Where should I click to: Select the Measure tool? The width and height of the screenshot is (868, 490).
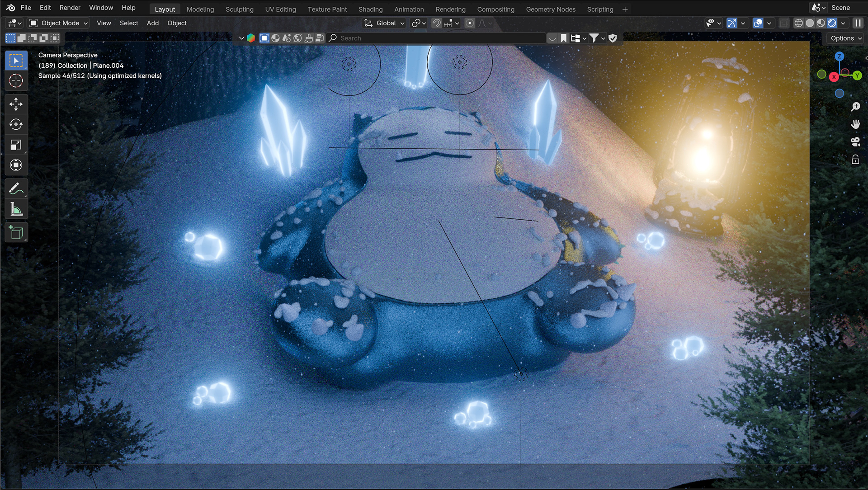pos(16,209)
